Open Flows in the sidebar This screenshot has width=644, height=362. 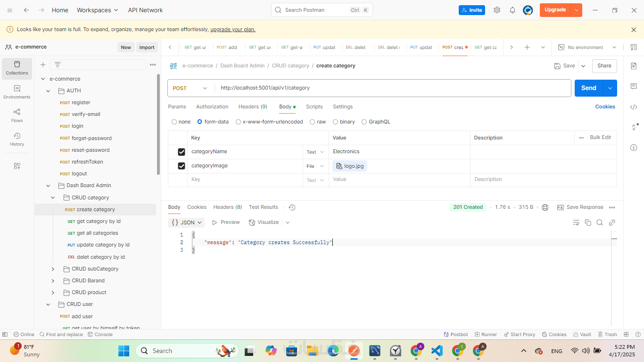click(x=17, y=115)
